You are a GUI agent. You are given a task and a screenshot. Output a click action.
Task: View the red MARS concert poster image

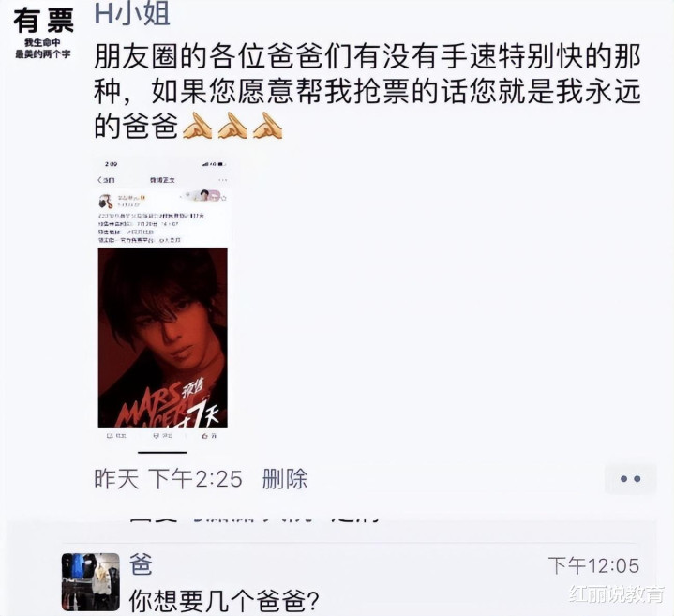pyautogui.click(x=162, y=338)
